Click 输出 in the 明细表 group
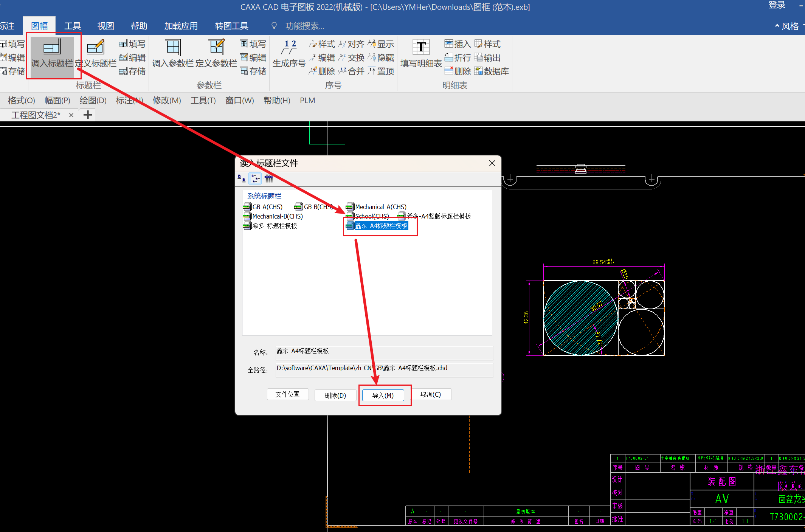This screenshot has width=805, height=532. 487,57
